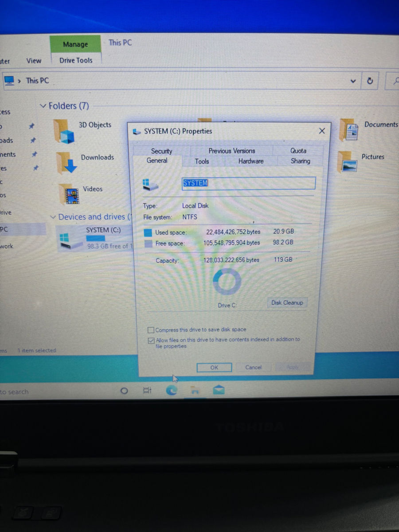Click the drive icon beside the SYSTEM name field
The image size is (399, 532).
click(151, 184)
